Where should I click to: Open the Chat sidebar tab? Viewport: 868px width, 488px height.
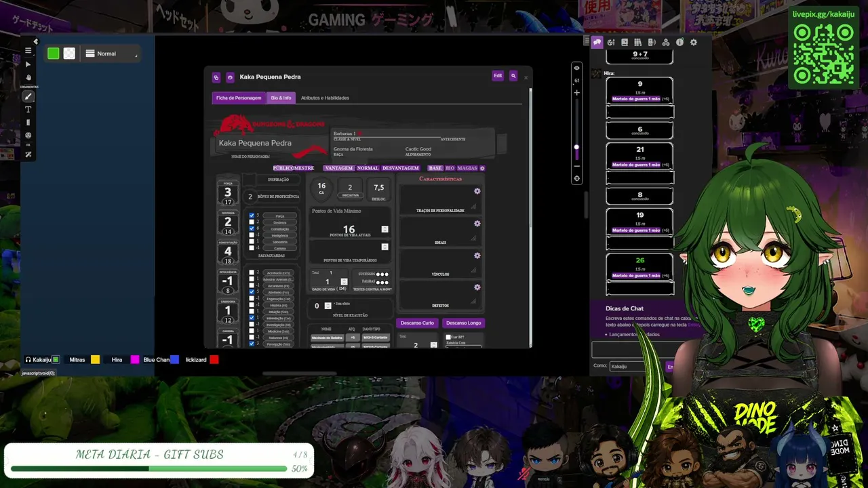[x=597, y=43]
